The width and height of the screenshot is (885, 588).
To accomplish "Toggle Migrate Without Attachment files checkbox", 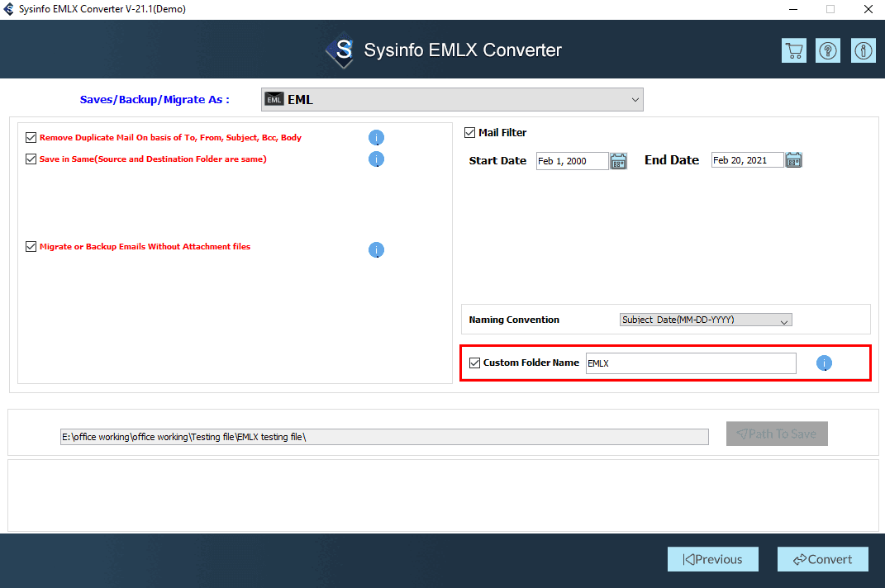I will [31, 247].
